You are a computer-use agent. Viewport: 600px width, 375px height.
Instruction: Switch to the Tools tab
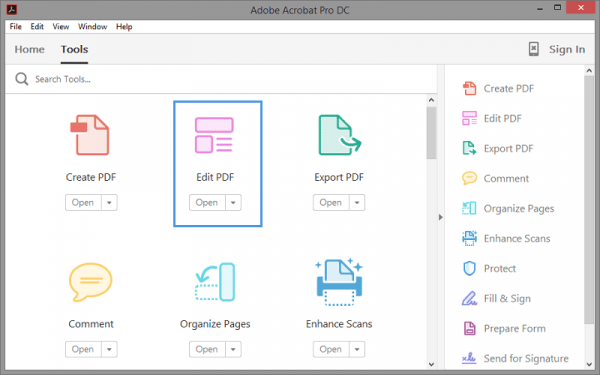75,49
